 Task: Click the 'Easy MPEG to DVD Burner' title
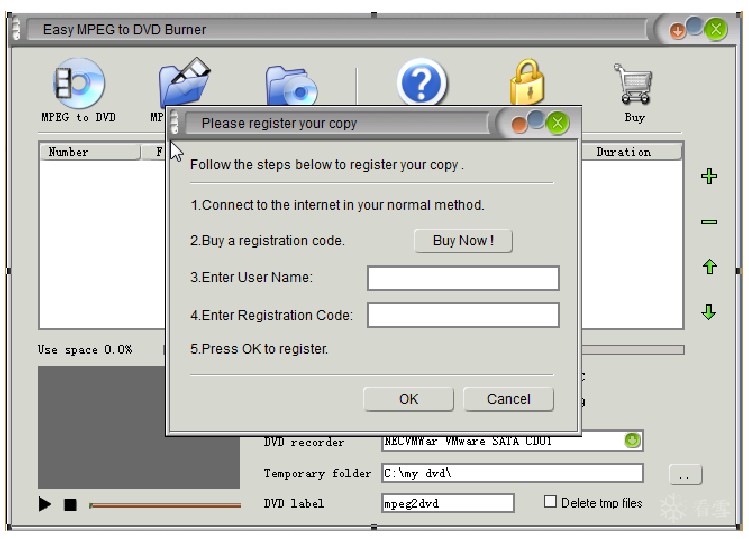(x=124, y=30)
